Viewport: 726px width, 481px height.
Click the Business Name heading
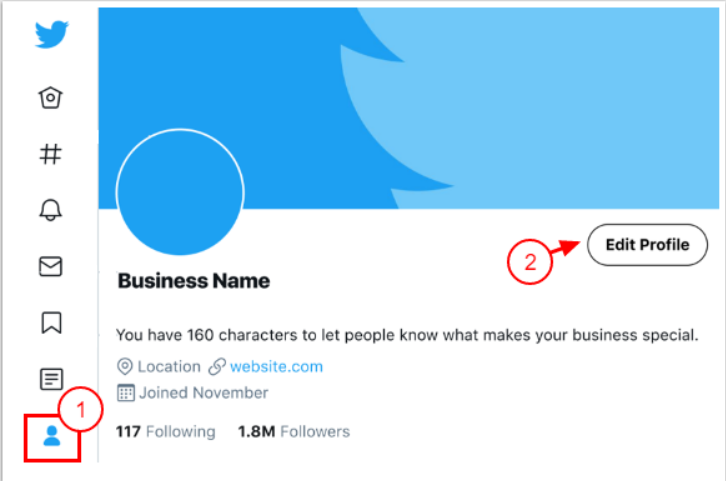pos(194,281)
